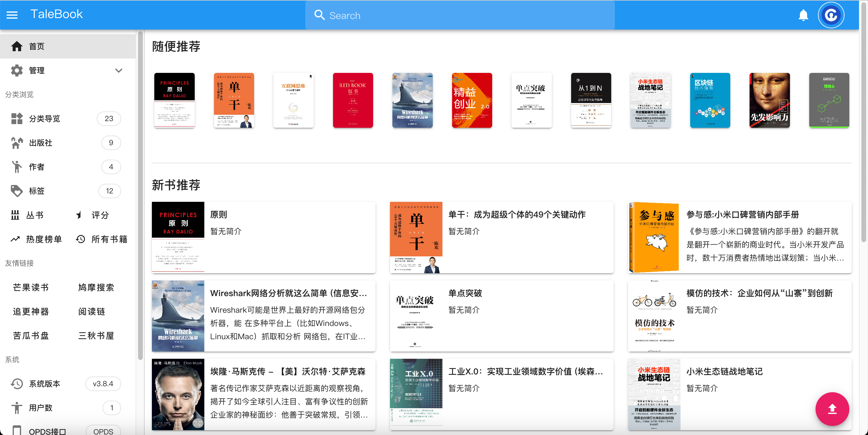Screen dimensions: 868x435
Task: Click the 标签 tag icon
Action: (17, 191)
